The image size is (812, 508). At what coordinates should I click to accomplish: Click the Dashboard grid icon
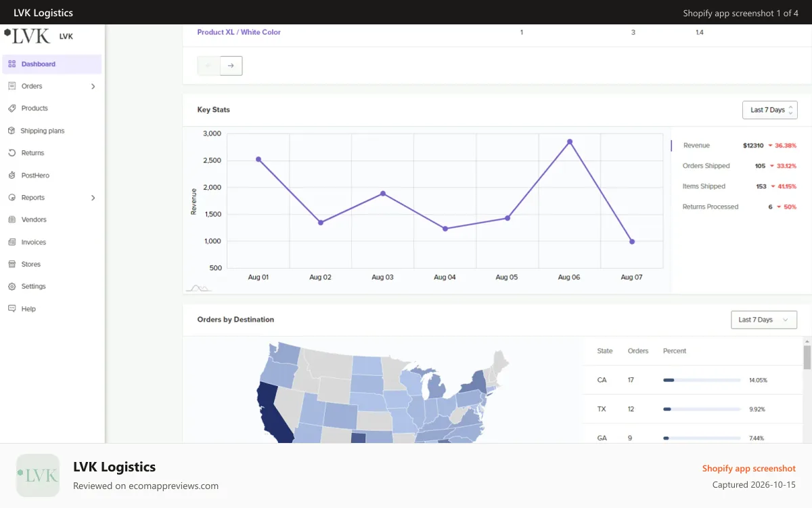[12, 64]
